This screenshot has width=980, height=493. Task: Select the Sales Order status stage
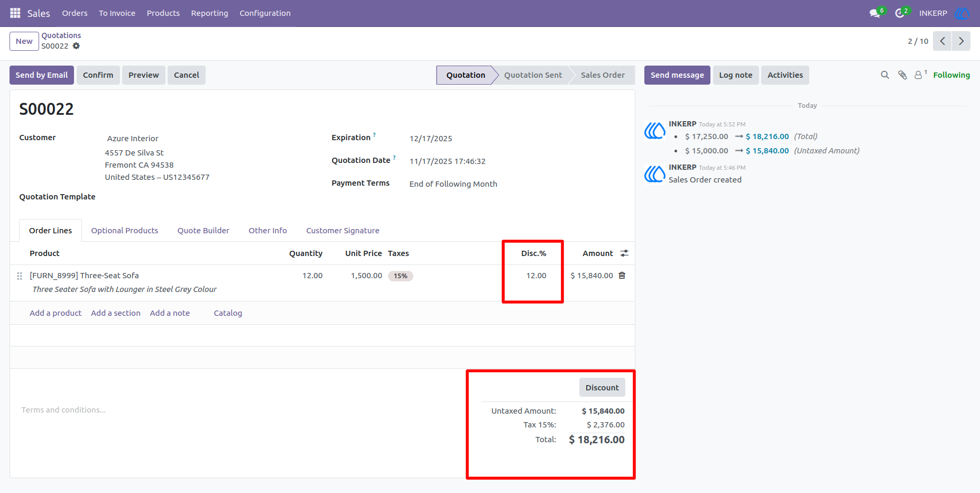pos(603,75)
